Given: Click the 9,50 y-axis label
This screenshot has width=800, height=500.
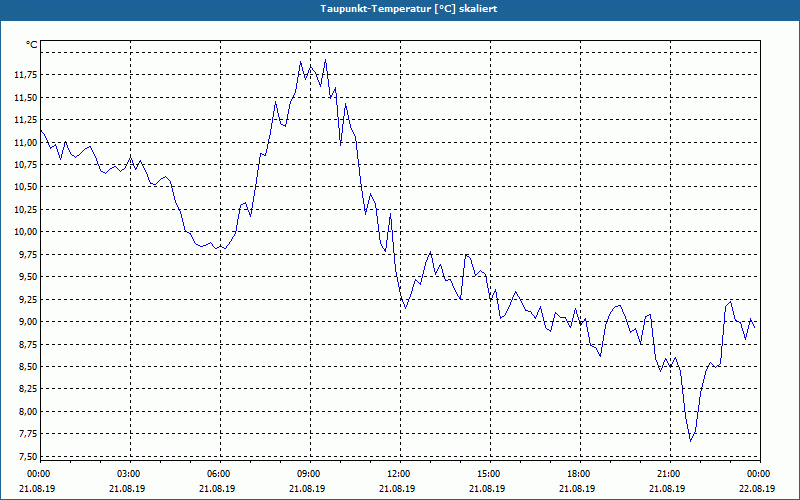Looking at the screenshot, I should click(28, 277).
